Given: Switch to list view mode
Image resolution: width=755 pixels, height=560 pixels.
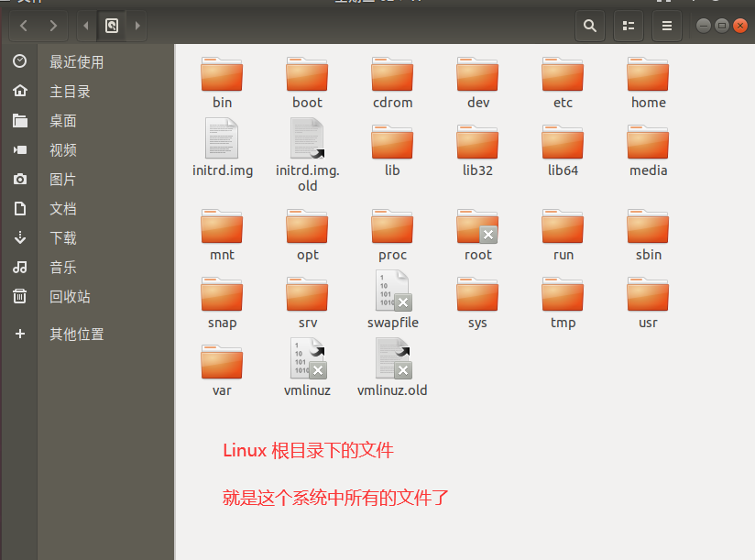Looking at the screenshot, I should pyautogui.click(x=629, y=26).
